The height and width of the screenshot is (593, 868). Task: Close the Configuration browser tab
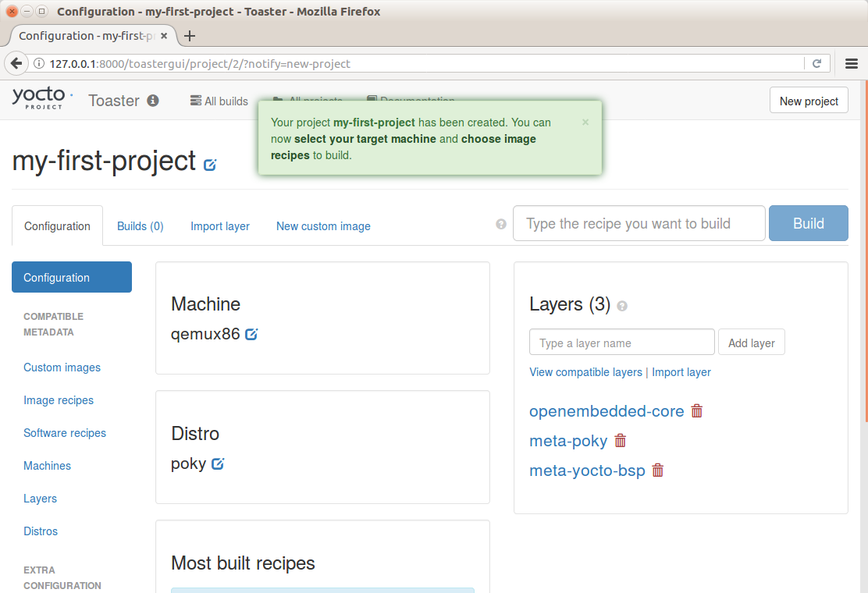click(x=164, y=36)
